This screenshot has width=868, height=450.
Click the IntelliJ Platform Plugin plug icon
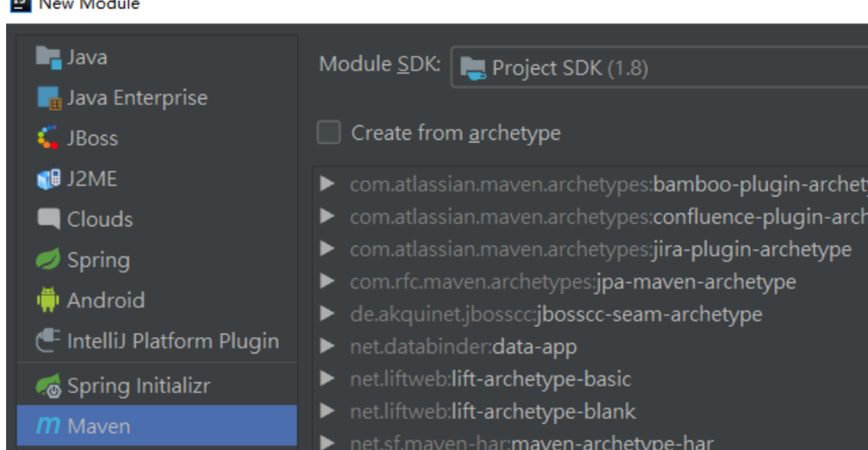click(49, 341)
